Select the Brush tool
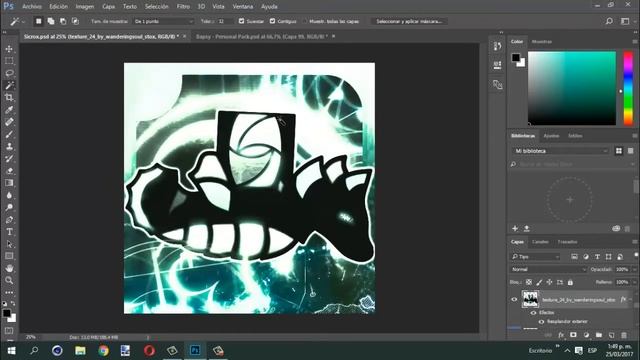Image resolution: width=640 pixels, height=360 pixels. [9, 134]
